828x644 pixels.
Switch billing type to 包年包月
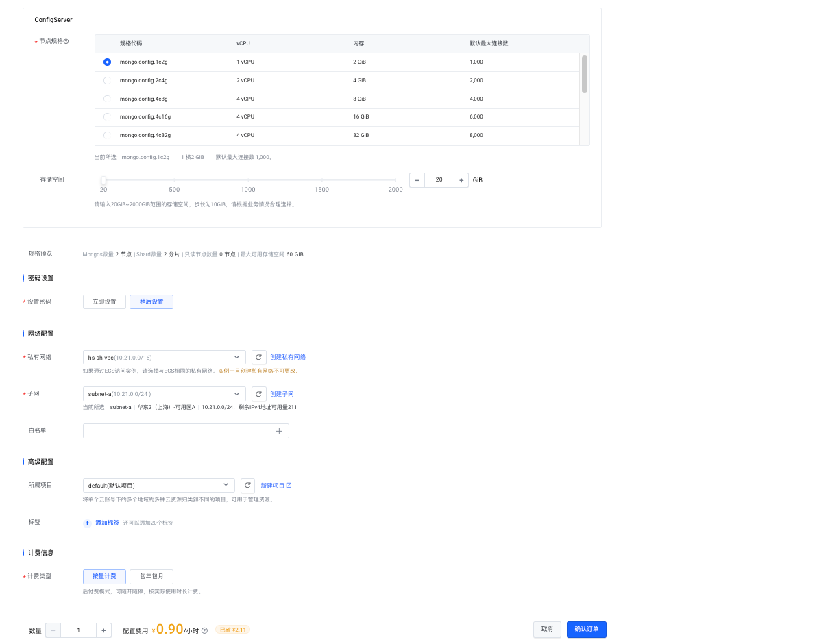tap(151, 576)
